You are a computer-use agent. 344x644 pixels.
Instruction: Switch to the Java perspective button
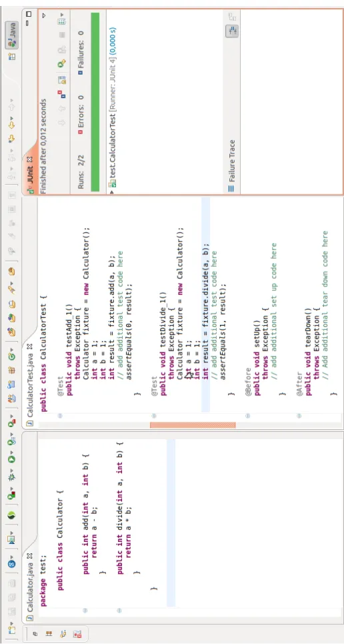click(12, 35)
